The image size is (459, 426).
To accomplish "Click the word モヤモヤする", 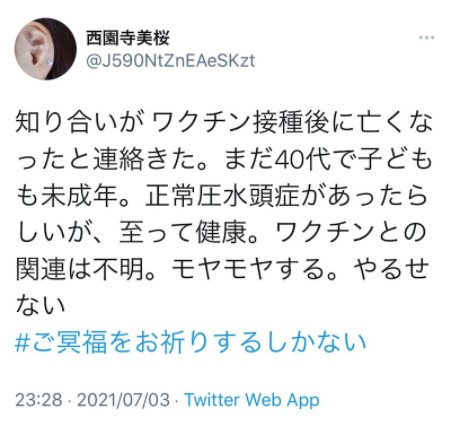I will [x=249, y=269].
